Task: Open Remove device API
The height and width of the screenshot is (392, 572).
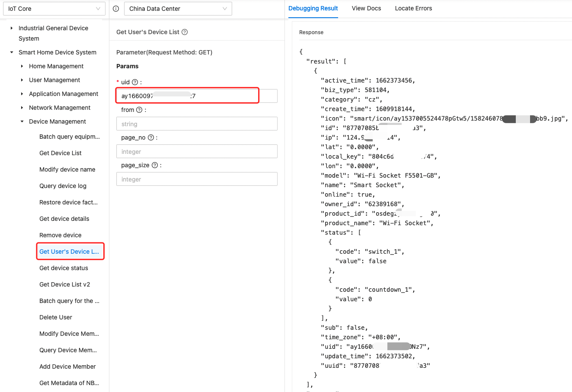Action: click(x=61, y=235)
